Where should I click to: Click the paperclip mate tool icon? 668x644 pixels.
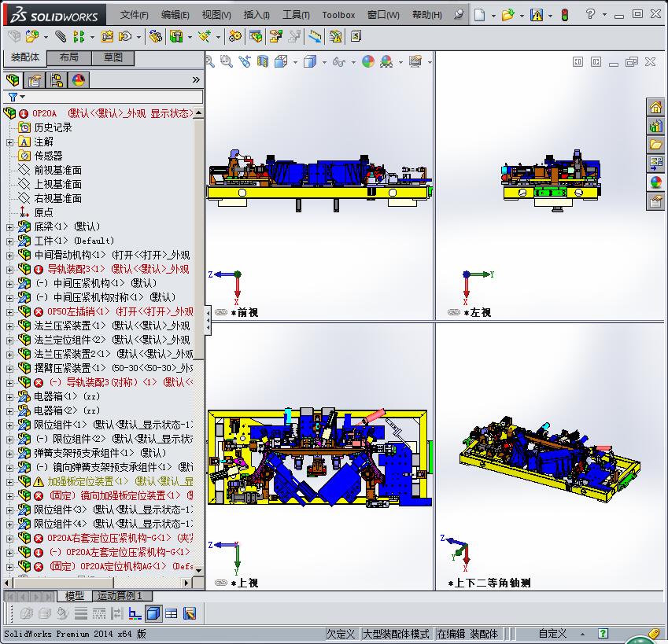61,37
